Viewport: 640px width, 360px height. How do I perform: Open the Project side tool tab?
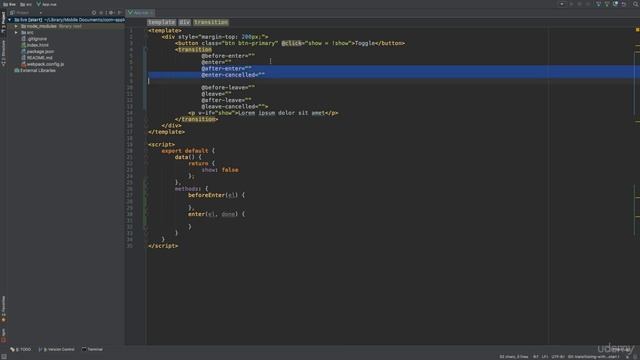3,22
